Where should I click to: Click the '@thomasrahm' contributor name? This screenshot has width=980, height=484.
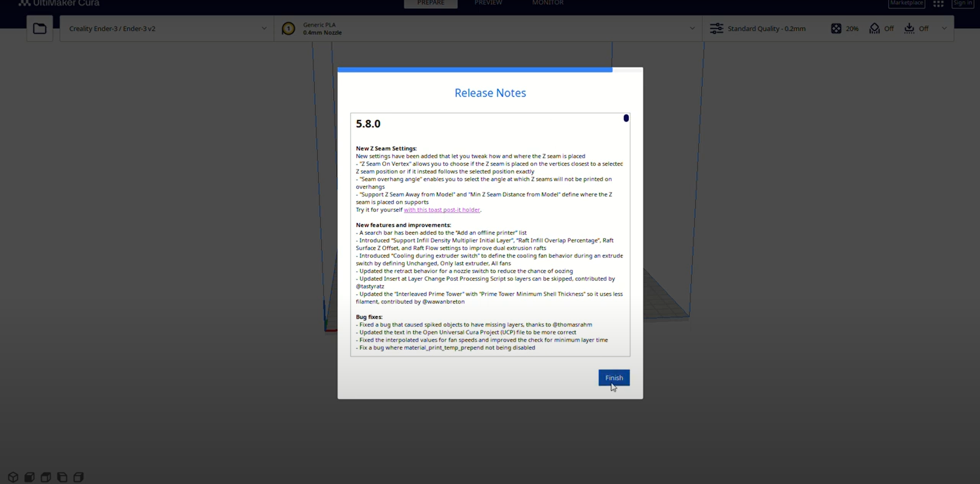572,325
